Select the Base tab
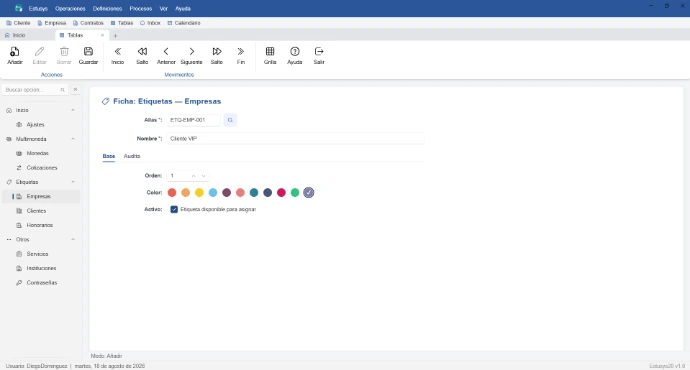Viewport: 690px width, 370px height. (109, 156)
